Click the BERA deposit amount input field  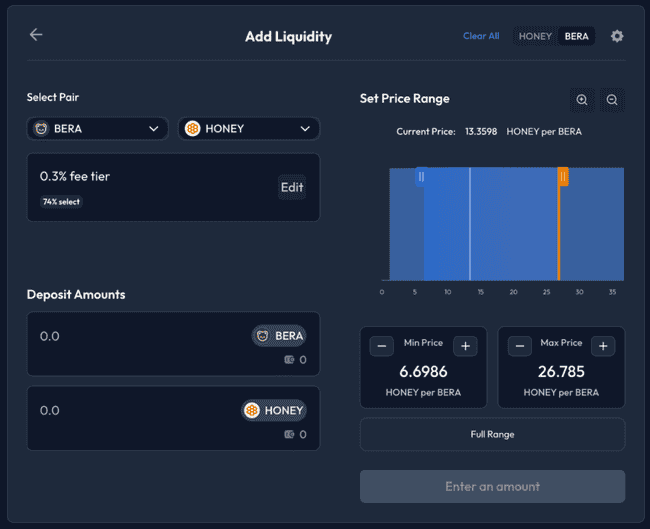point(130,336)
